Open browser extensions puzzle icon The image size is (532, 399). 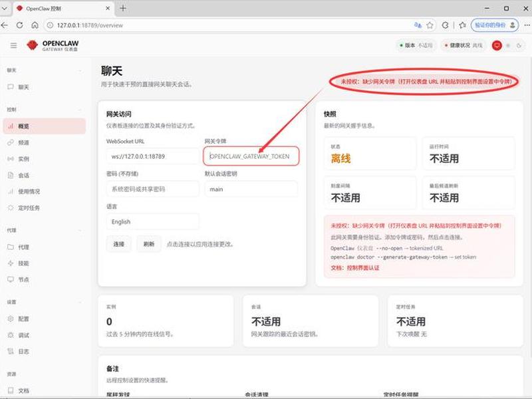445,25
